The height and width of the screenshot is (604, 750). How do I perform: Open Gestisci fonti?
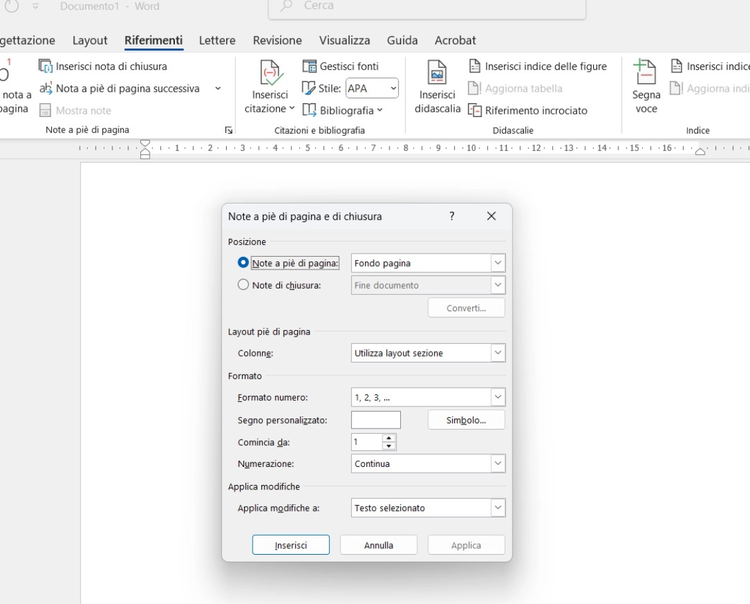341,66
